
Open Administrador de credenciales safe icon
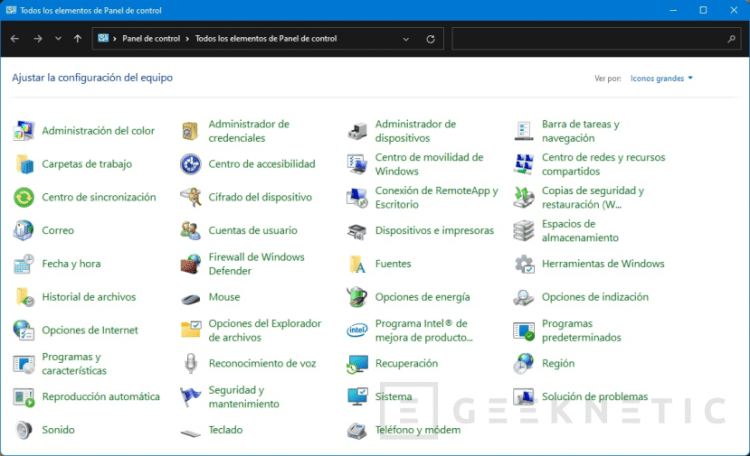[190, 131]
